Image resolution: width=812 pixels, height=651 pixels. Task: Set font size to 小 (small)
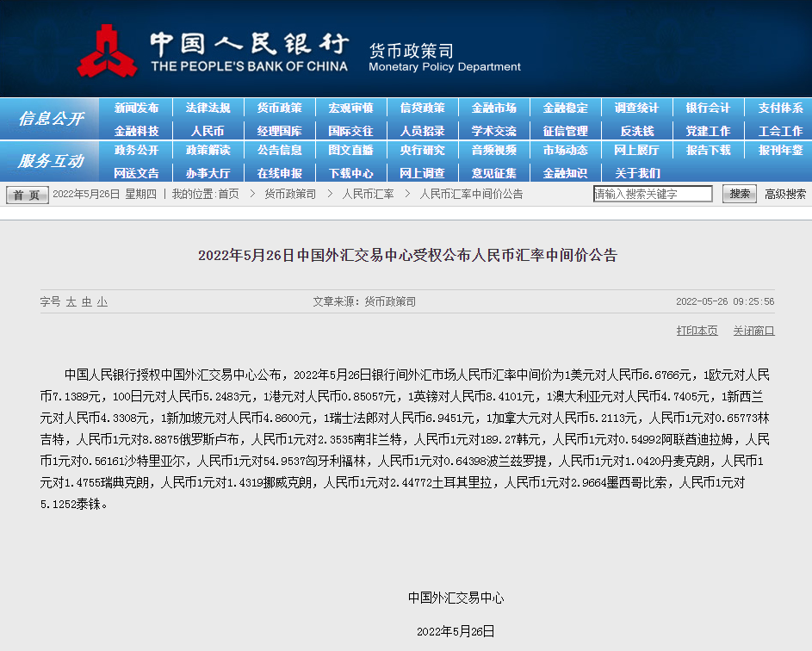102,302
